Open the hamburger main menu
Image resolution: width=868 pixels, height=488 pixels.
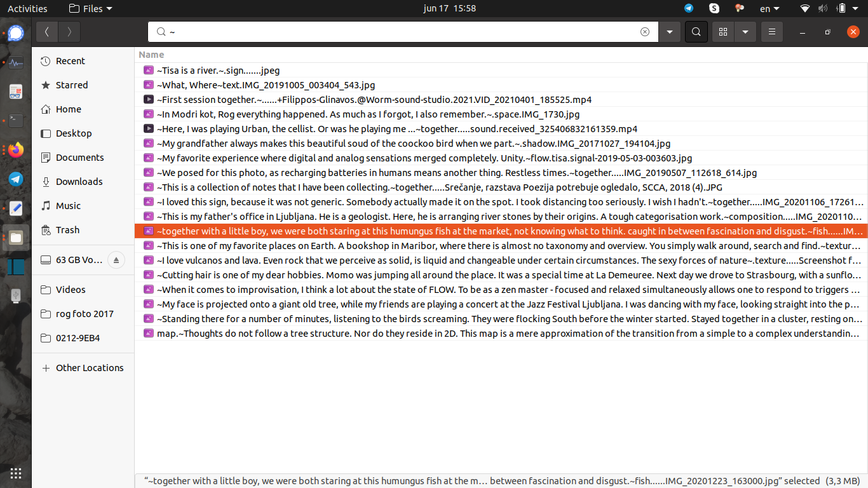click(772, 32)
